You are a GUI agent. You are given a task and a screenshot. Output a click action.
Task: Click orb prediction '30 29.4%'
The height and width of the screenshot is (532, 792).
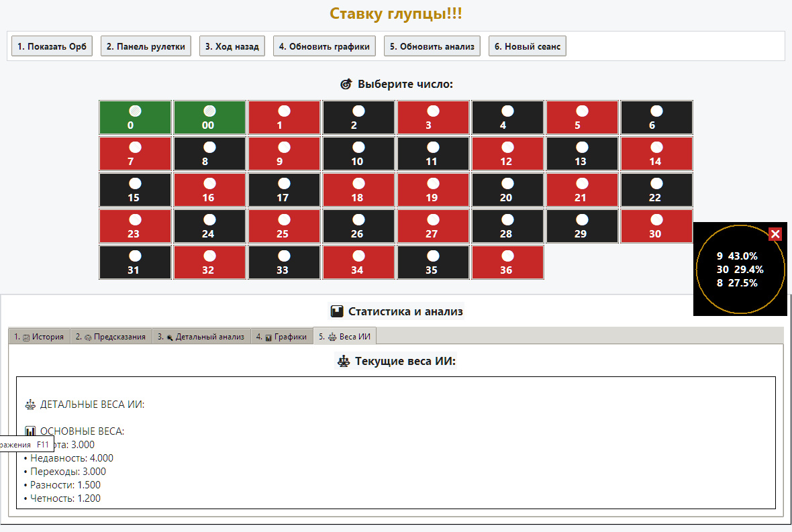740,270
